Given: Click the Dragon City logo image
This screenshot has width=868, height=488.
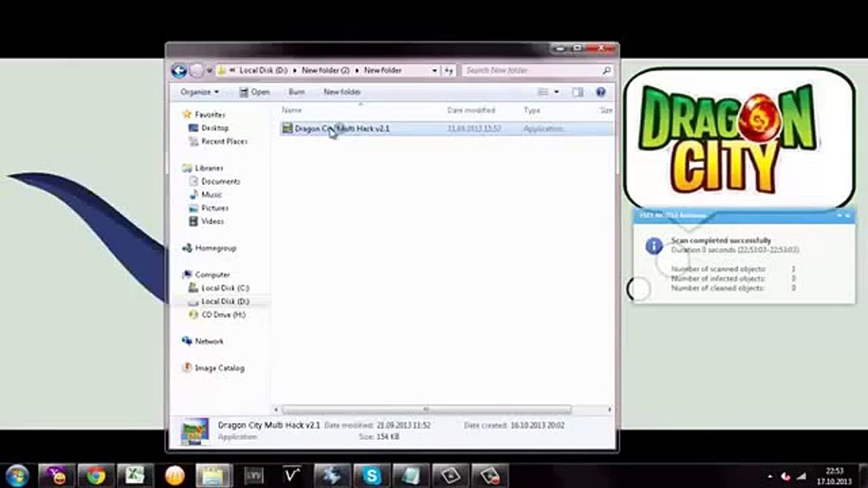Looking at the screenshot, I should (x=738, y=138).
